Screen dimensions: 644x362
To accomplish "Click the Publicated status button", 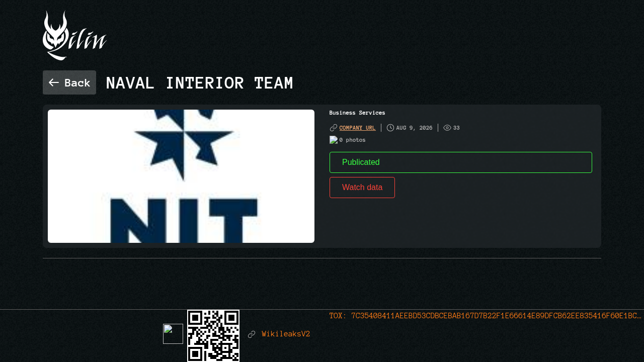I will click(461, 162).
